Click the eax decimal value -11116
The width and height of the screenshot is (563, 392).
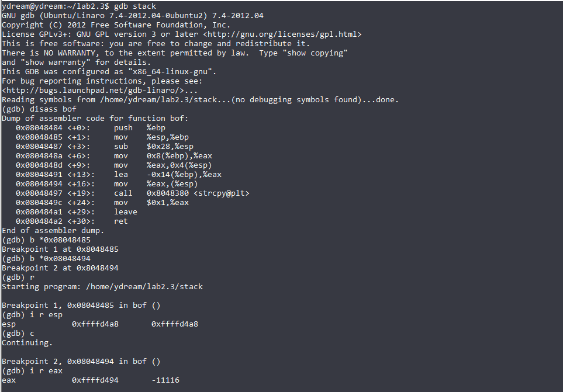coord(165,380)
